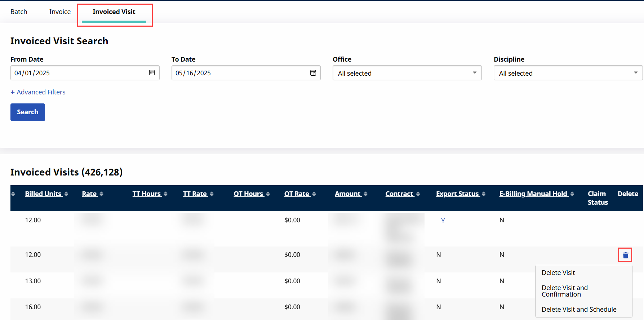Choose Delete Visit and Confirmation option
Viewport: 644px width, 320px height.
click(565, 291)
